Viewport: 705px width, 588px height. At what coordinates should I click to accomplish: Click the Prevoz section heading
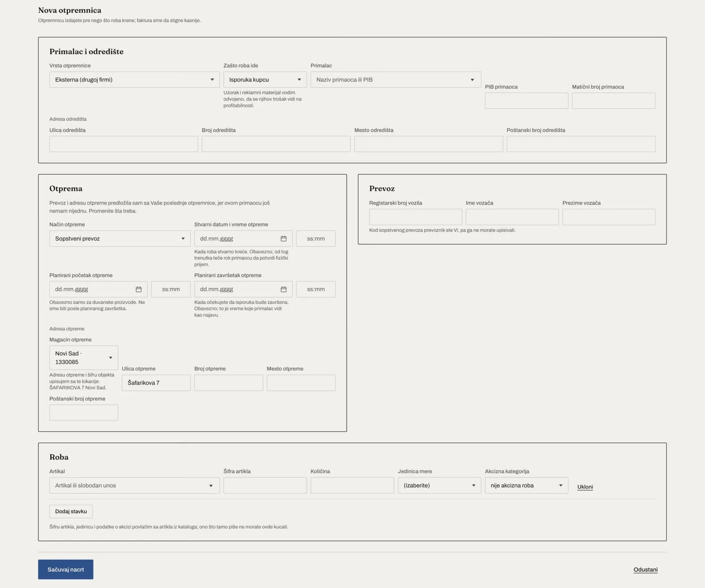382,189
